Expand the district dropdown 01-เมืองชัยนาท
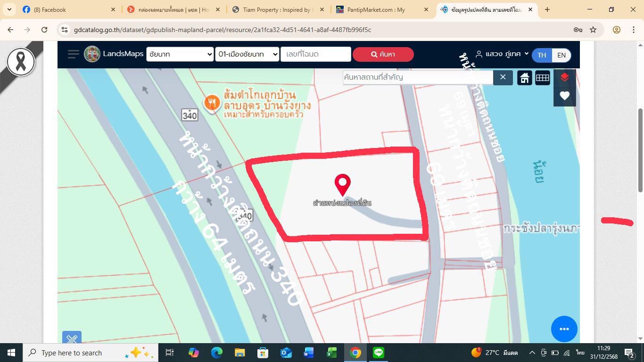Screen dimensions: 644x362 point(248,54)
